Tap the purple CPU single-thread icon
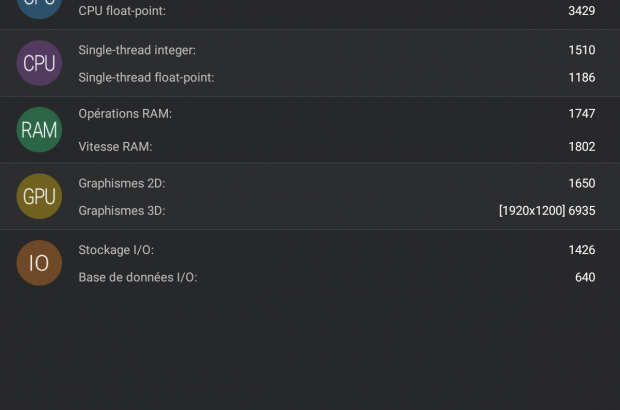The image size is (620, 410). (x=39, y=63)
